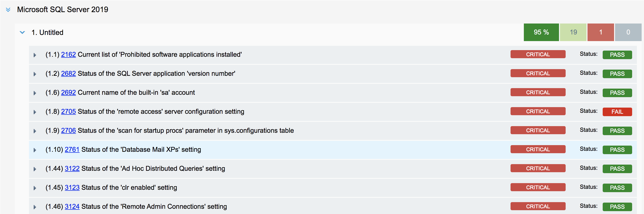Open reference link 2162

pos(68,54)
